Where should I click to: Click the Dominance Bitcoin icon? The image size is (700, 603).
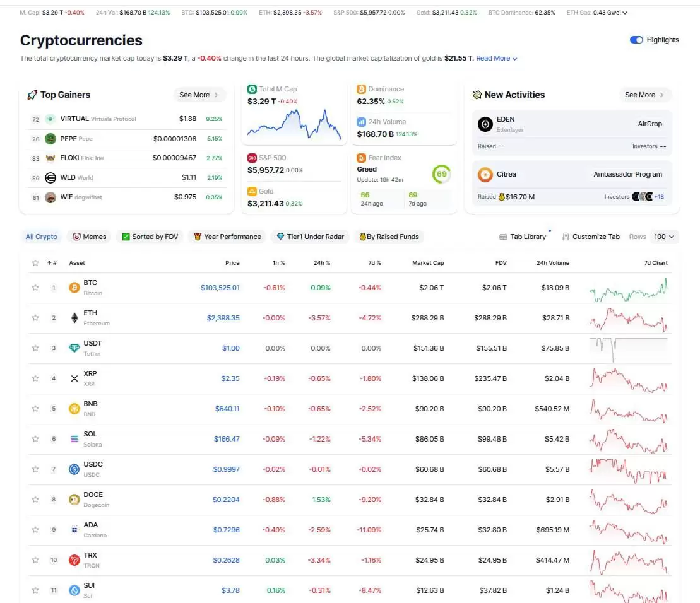coord(361,89)
